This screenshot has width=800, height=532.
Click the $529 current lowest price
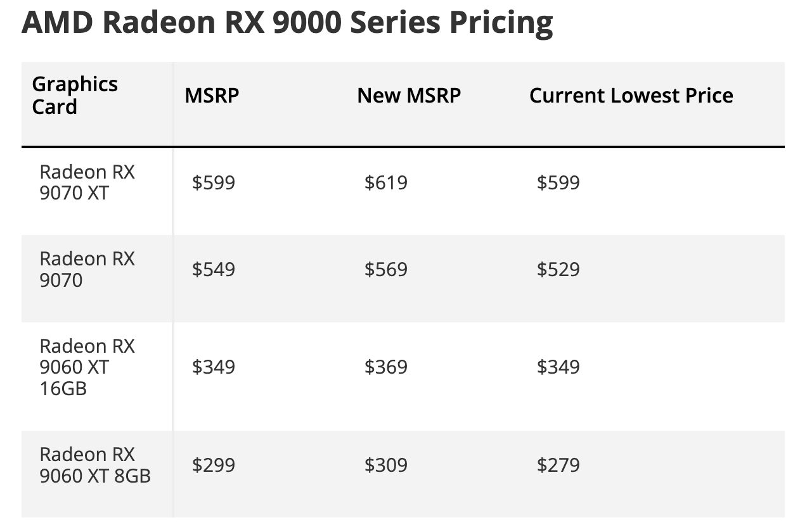click(558, 270)
